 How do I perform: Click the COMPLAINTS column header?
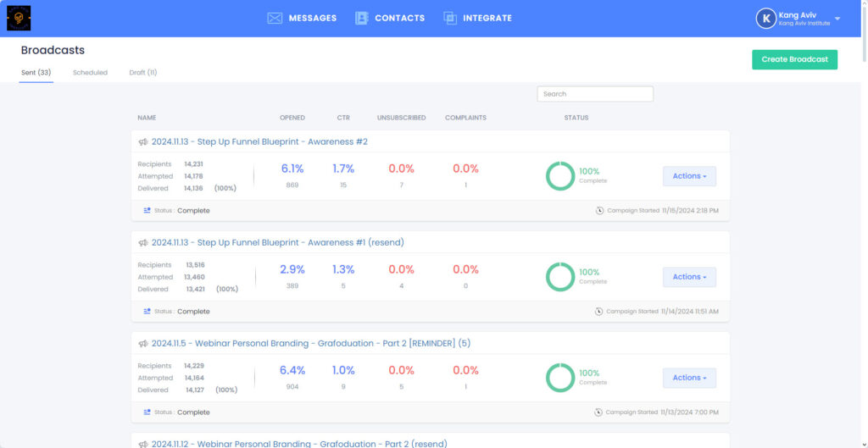tap(465, 118)
